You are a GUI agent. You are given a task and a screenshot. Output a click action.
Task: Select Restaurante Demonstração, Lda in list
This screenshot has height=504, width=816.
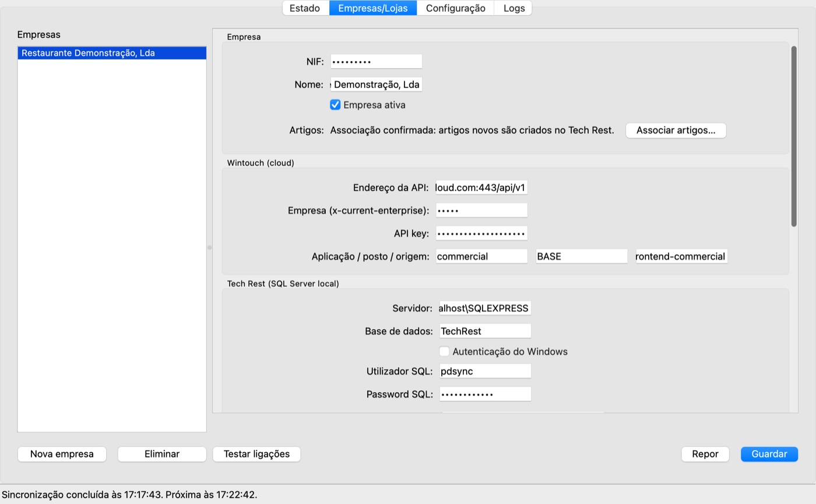112,53
